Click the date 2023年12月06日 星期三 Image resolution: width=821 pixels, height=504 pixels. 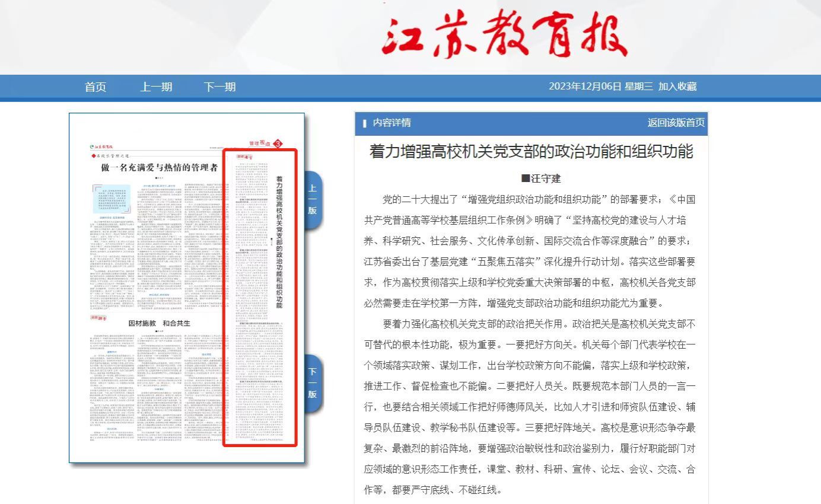click(600, 87)
